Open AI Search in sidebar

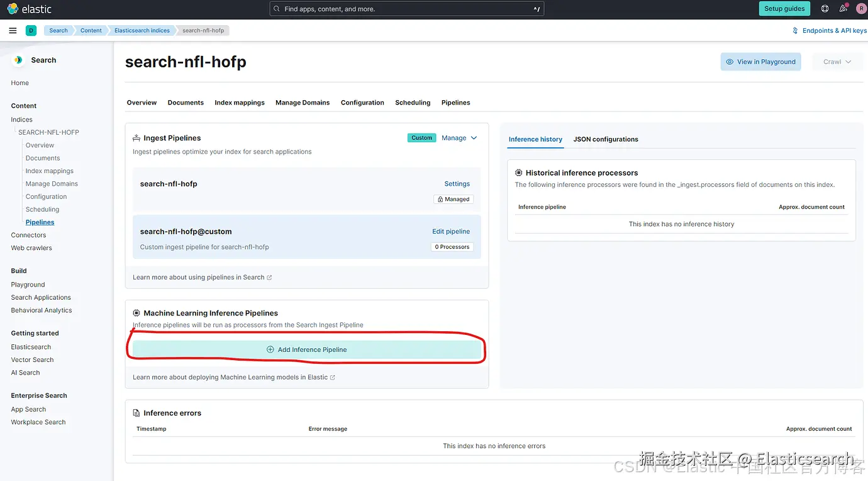pyautogui.click(x=25, y=373)
